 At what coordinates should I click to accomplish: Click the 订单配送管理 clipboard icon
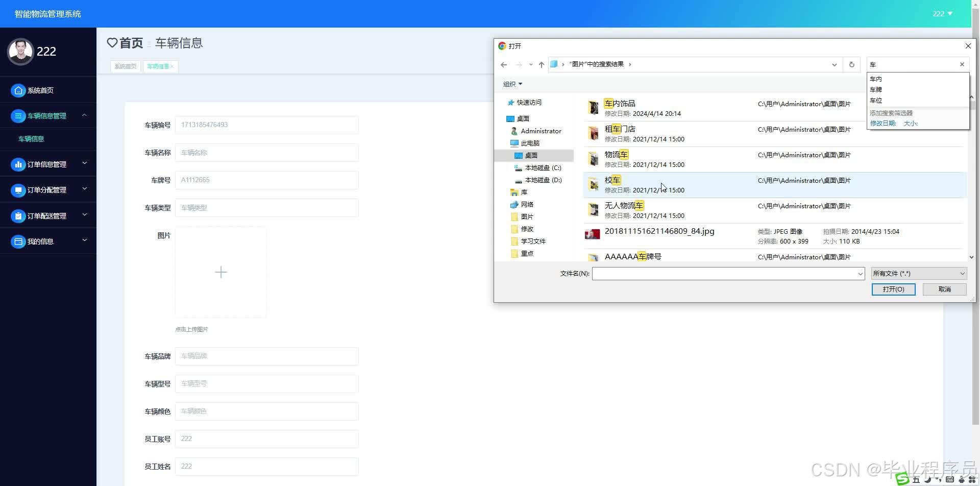[x=18, y=216]
